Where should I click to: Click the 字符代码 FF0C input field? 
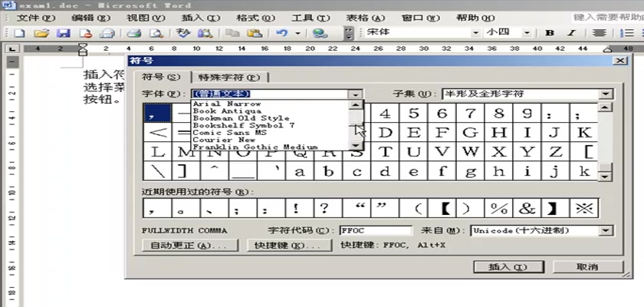click(x=376, y=230)
